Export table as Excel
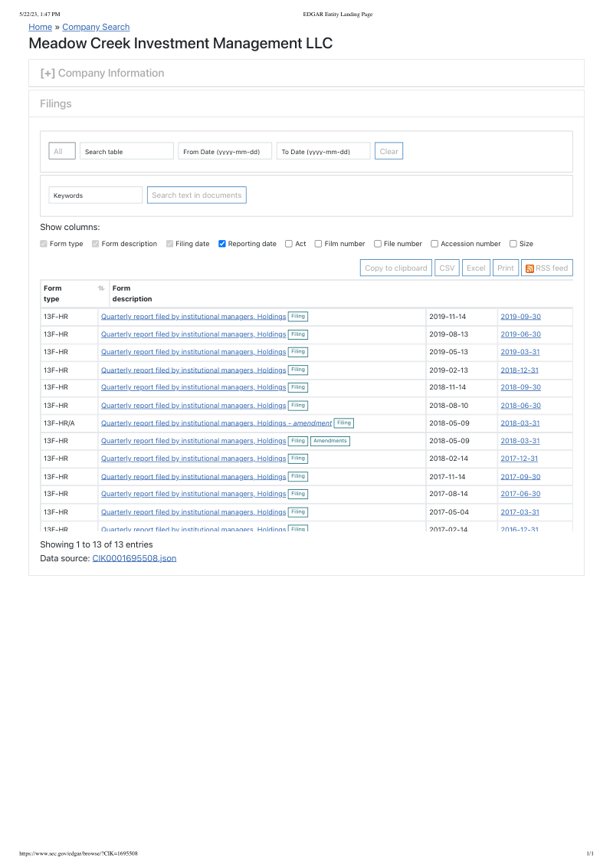 click(476, 268)
